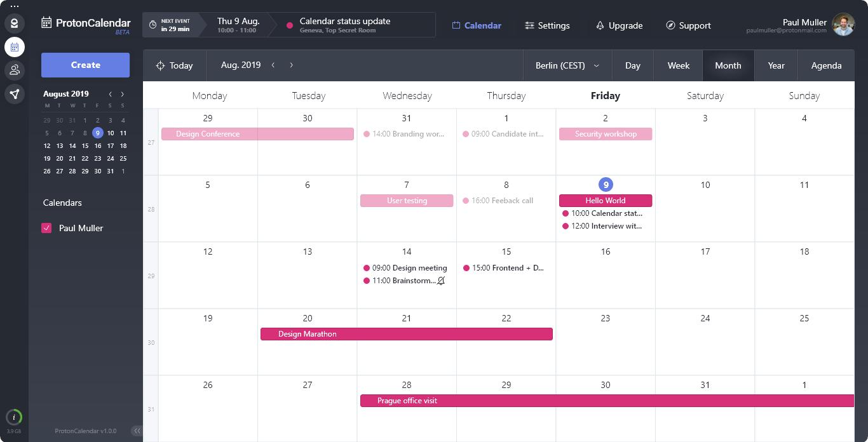Click week number 30 in the grid
The width and height of the screenshot is (868, 442).
click(151, 342)
